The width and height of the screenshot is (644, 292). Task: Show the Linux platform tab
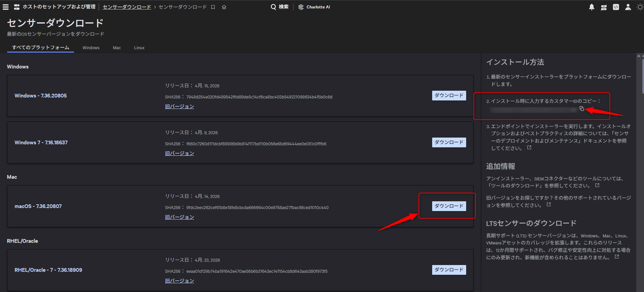[x=139, y=48]
